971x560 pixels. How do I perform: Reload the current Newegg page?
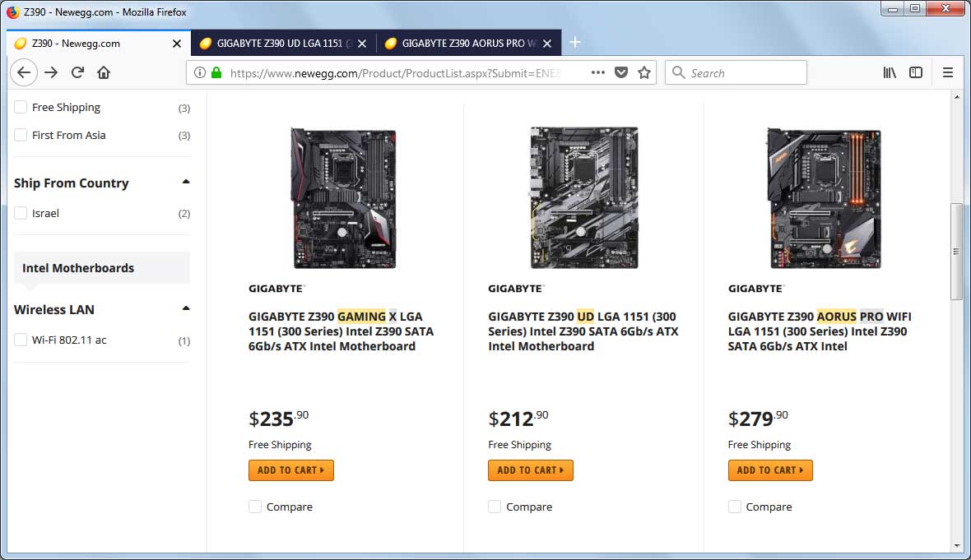click(x=77, y=72)
